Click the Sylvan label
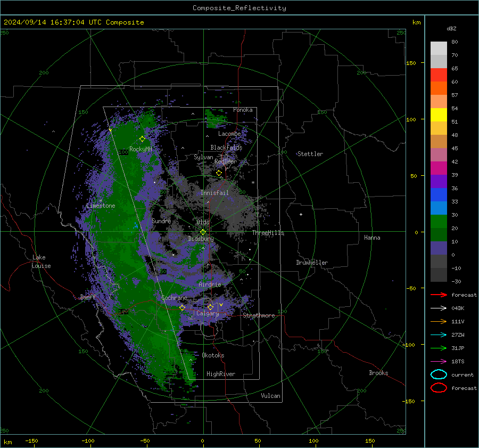Screen dimensions: 479x448 coord(203,157)
